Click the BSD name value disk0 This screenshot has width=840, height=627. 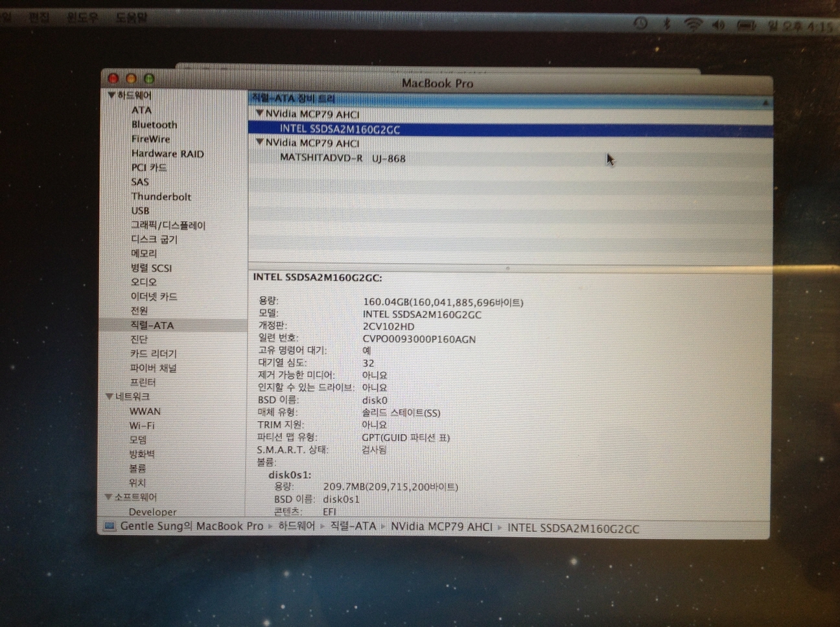click(375, 400)
